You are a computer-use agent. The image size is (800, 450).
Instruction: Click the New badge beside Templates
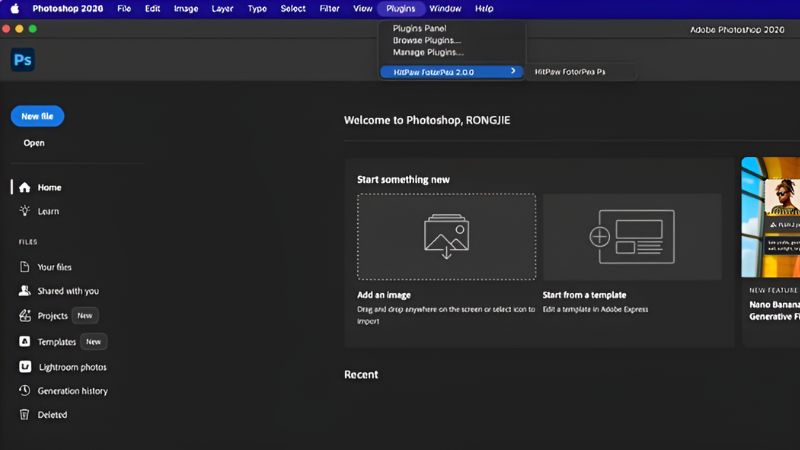click(x=93, y=342)
